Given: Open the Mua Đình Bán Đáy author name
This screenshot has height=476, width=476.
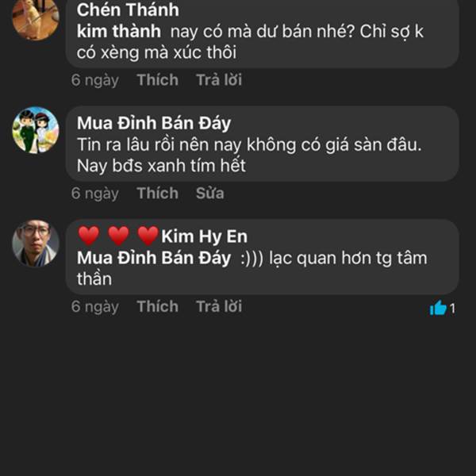Looking at the screenshot, I should click(x=154, y=123).
